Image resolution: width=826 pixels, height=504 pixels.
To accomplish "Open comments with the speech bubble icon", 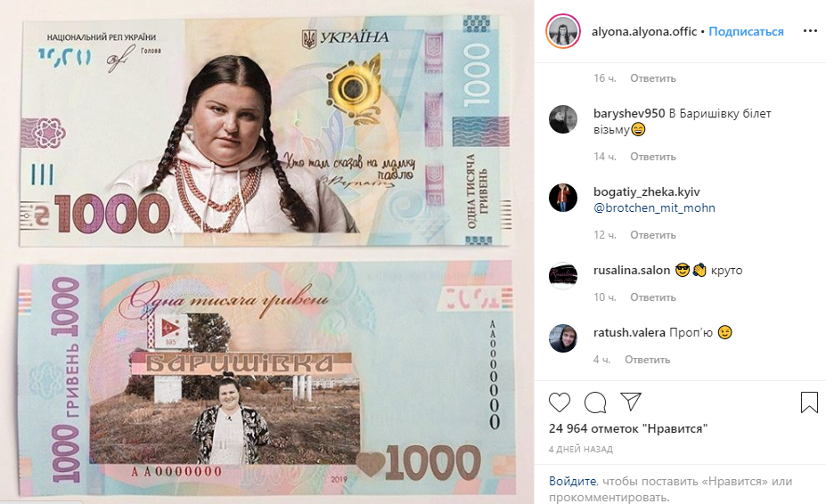I will 595,402.
